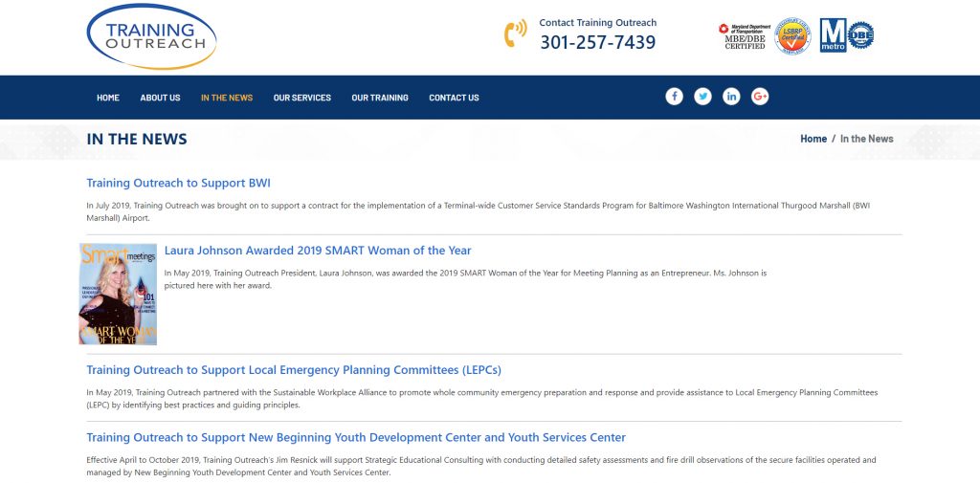Call the phone number 301-257-7439
The height and width of the screenshot is (483, 980).
click(598, 42)
